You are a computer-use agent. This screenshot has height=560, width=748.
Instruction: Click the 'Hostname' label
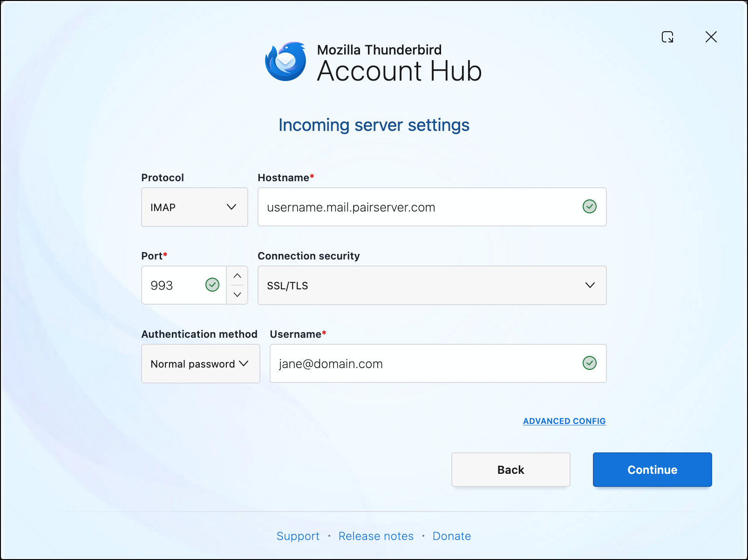coord(286,178)
